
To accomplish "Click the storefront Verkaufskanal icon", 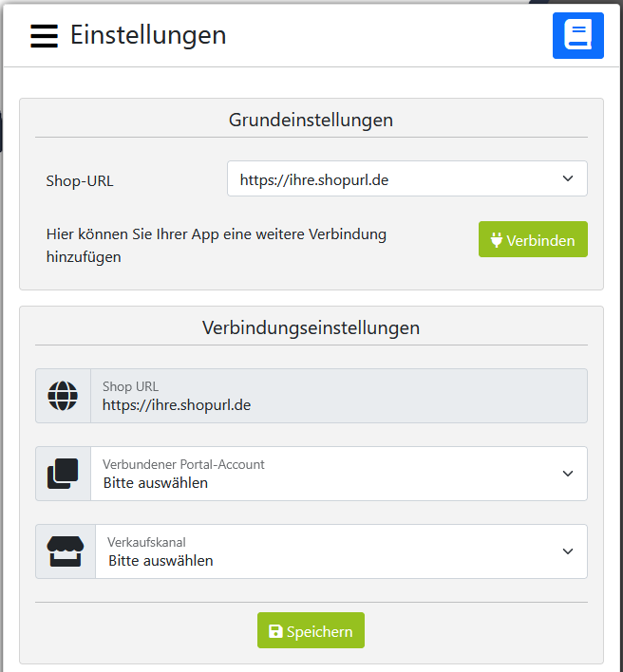I will pos(66,551).
